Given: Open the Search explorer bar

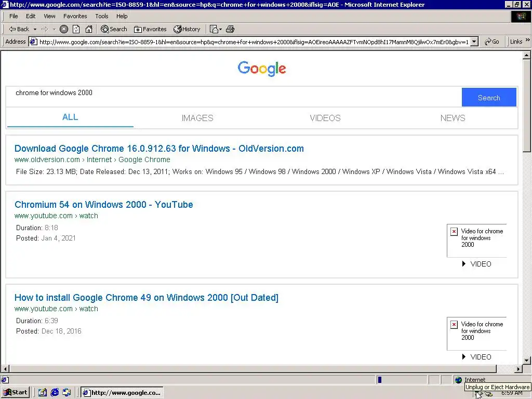Looking at the screenshot, I should (x=114, y=29).
